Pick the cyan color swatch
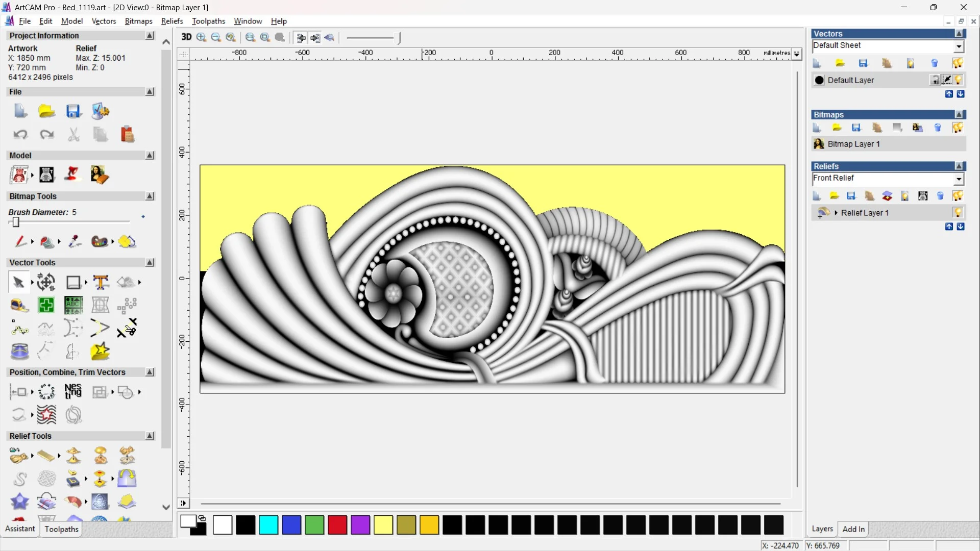980x551 pixels. pyautogui.click(x=268, y=525)
